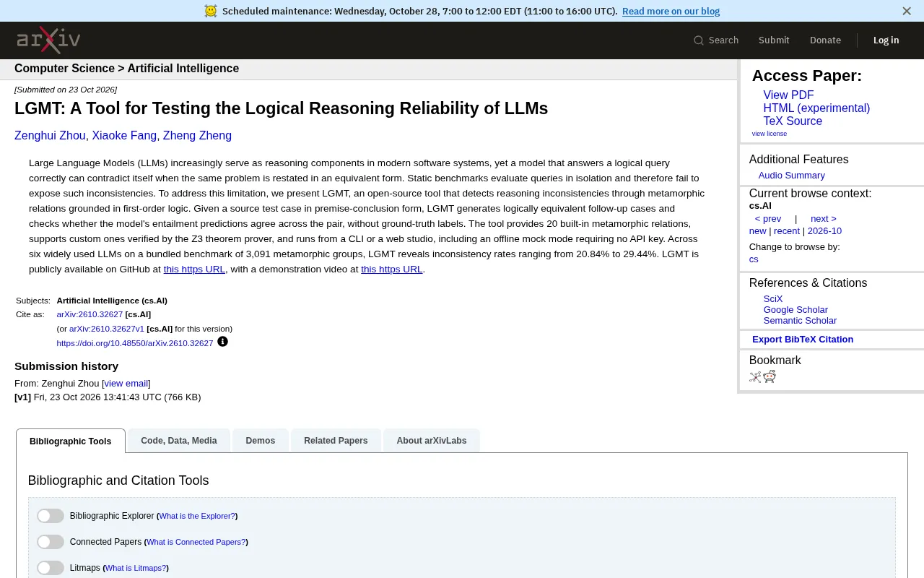The image size is (924, 578).
Task: Click the view license link
Action: point(770,134)
